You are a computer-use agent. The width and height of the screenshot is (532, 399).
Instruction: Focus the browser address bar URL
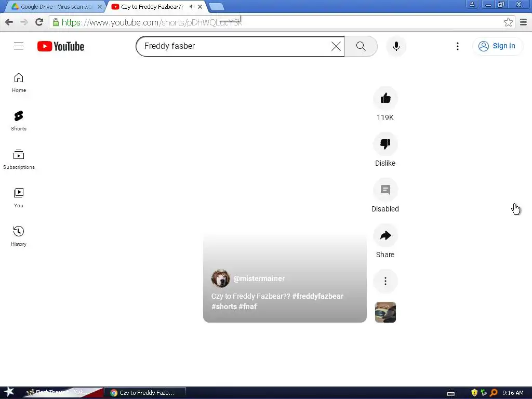[x=282, y=22]
